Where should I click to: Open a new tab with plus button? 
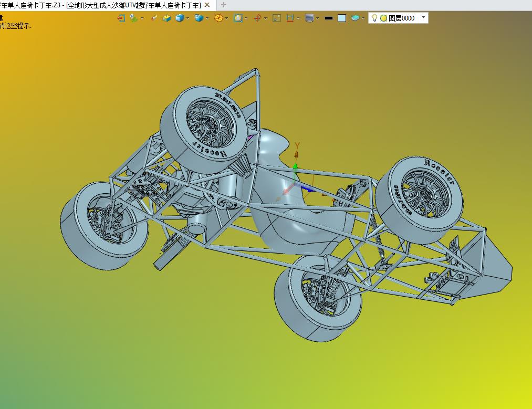tap(224, 5)
